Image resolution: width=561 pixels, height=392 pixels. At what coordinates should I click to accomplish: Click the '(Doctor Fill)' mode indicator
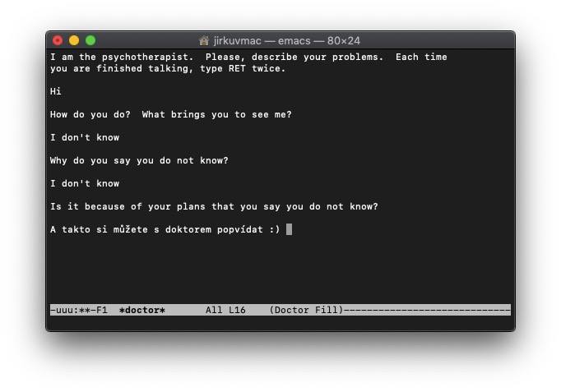(x=306, y=310)
